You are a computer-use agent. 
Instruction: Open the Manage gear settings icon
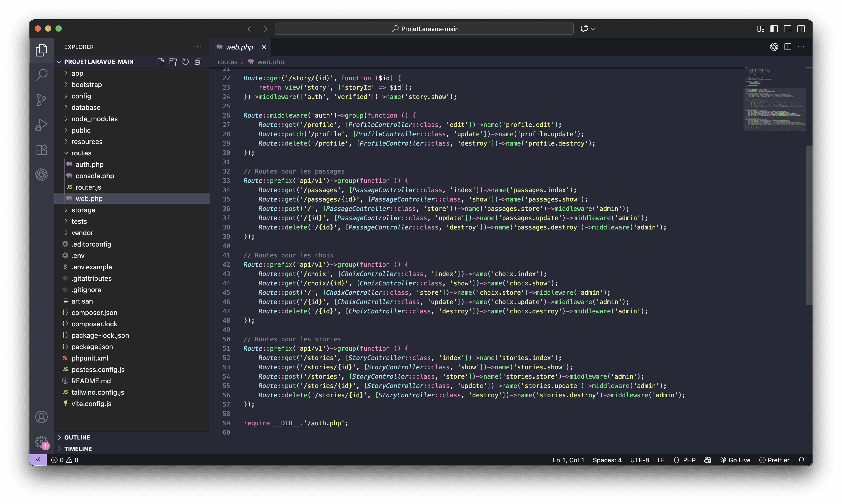click(41, 442)
